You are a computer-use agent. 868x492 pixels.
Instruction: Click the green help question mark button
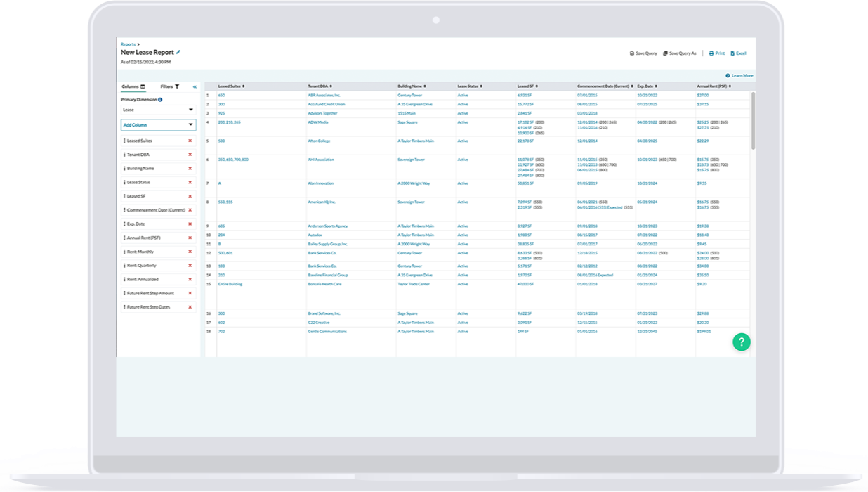tap(742, 342)
